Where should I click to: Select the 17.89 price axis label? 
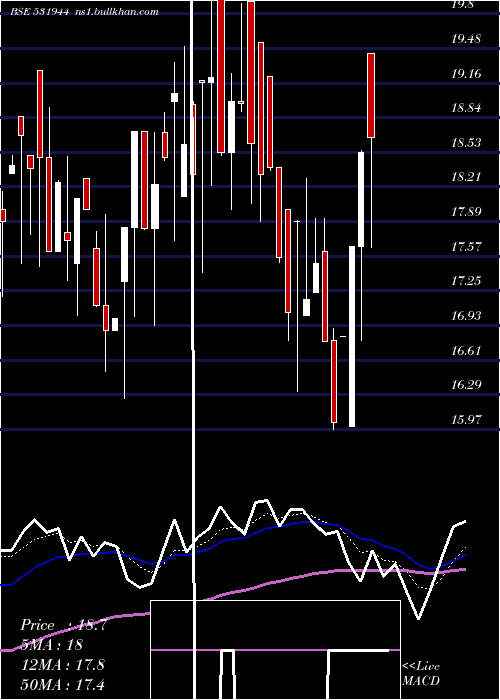466,212
